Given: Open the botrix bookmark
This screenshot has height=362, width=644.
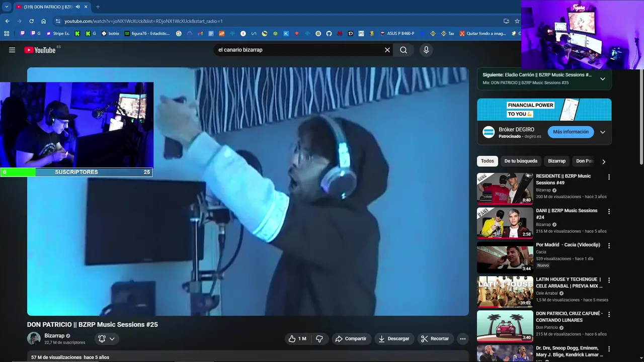Looking at the screenshot, I should coord(110,34).
